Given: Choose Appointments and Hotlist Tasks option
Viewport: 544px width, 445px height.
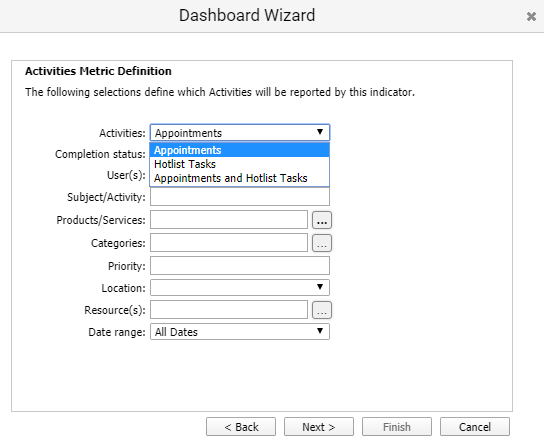Looking at the screenshot, I should coord(239,178).
